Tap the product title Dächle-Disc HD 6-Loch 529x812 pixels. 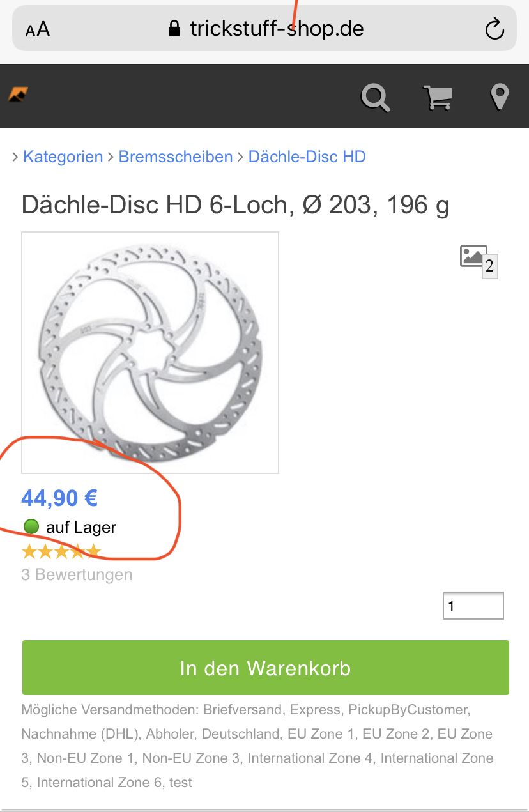[x=235, y=205]
